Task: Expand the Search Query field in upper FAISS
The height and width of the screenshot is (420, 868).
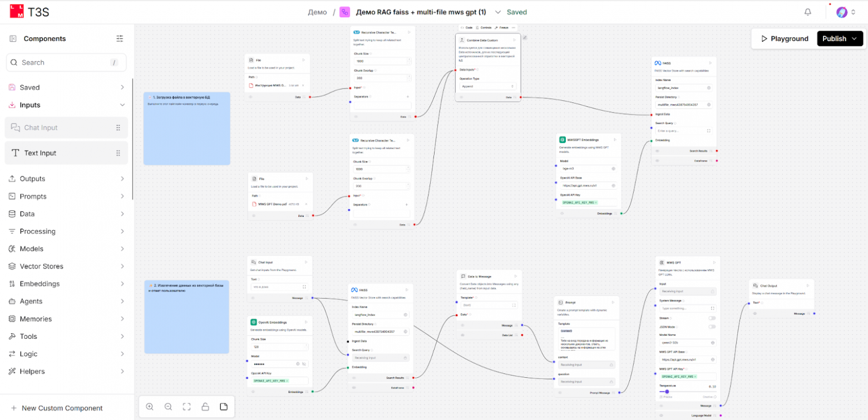Action: point(708,131)
